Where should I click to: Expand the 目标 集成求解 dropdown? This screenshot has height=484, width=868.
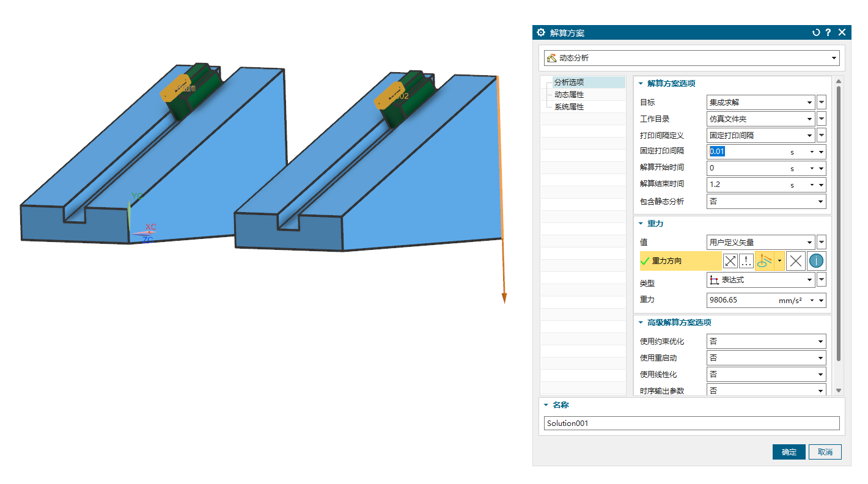(x=810, y=103)
